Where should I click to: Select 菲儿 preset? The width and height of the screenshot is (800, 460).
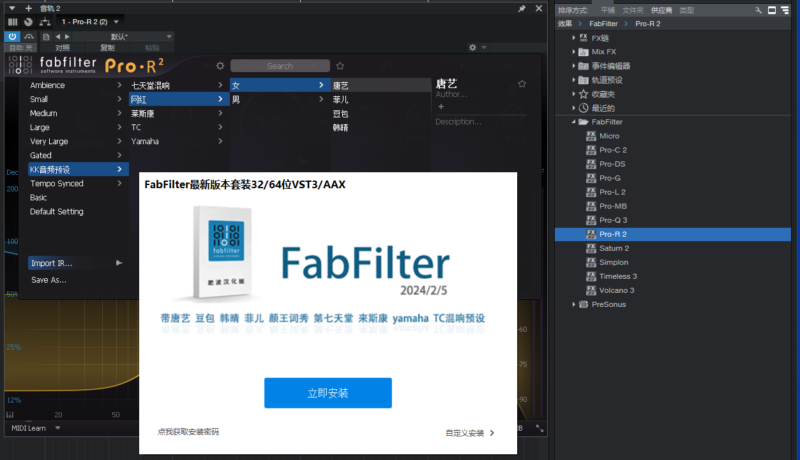pyautogui.click(x=340, y=99)
